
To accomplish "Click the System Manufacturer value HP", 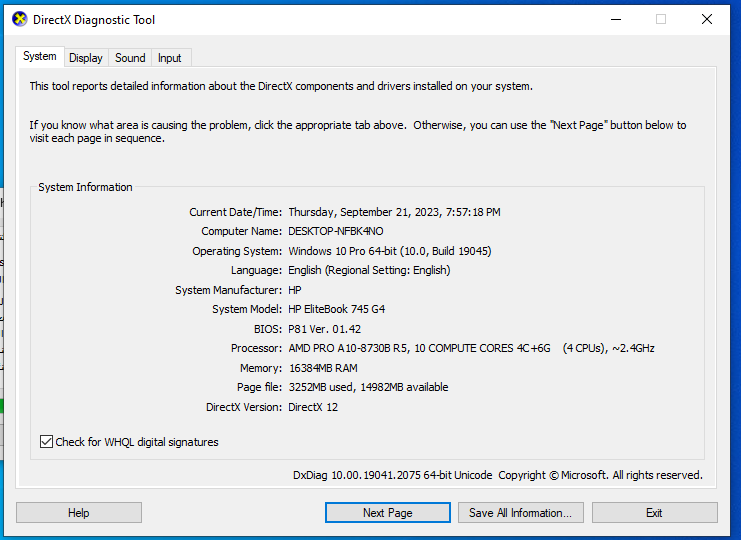I will (x=294, y=290).
